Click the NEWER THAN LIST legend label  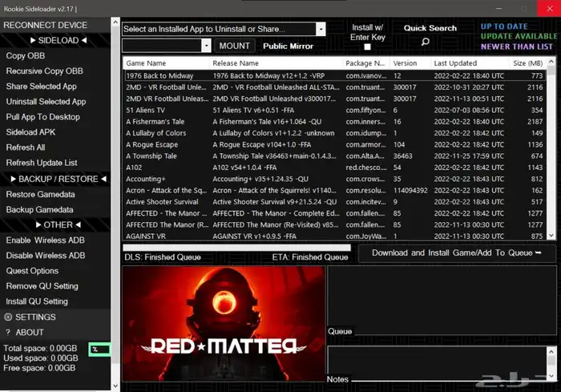click(517, 46)
